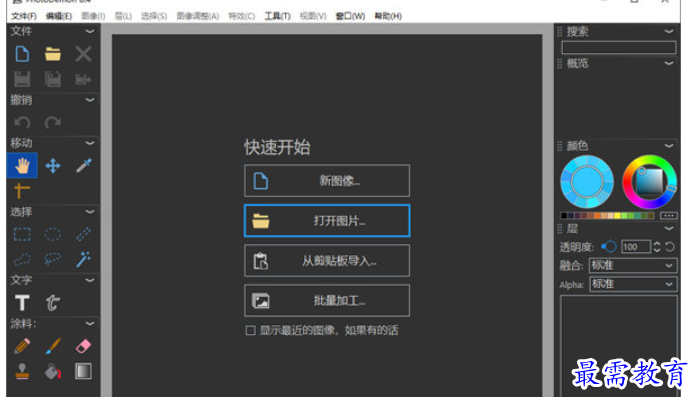Collapse the 文件 tool section

click(90, 31)
